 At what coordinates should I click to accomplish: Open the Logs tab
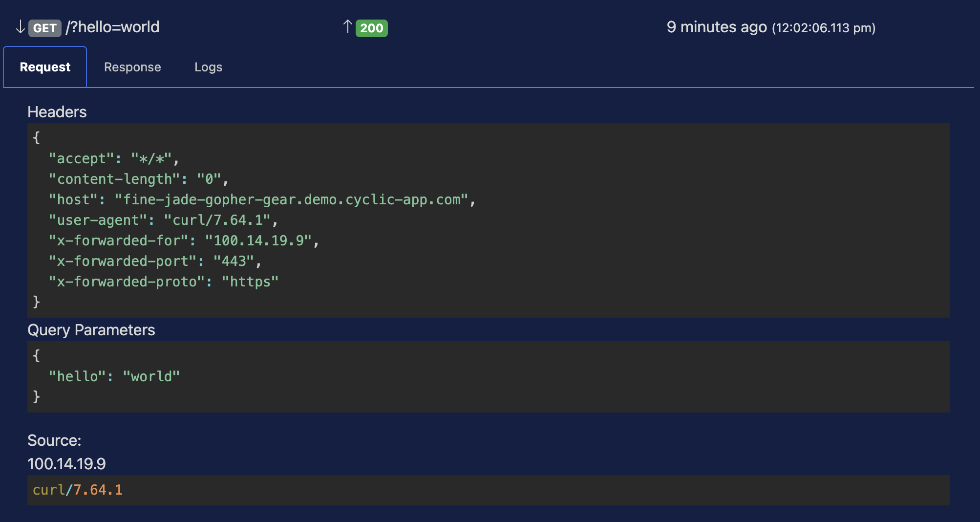[208, 67]
